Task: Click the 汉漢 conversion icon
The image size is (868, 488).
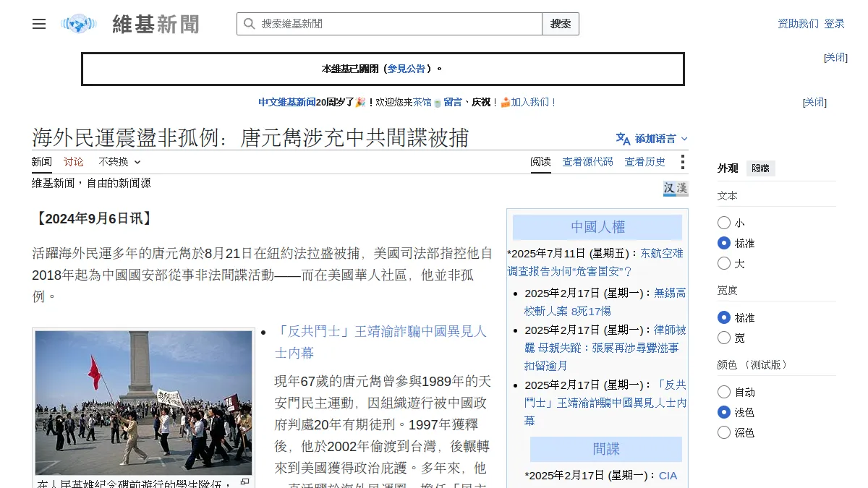Action: tap(676, 189)
